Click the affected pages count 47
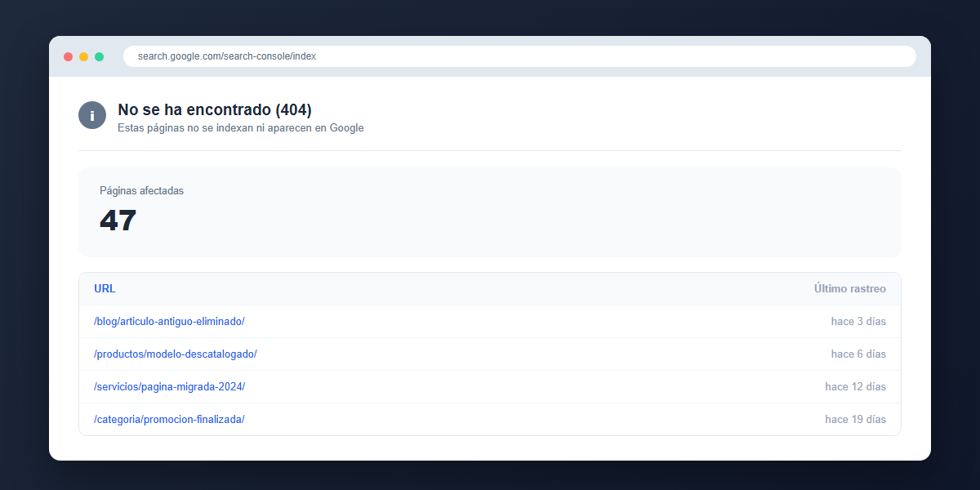Screen dimensions: 980x490 [x=118, y=220]
